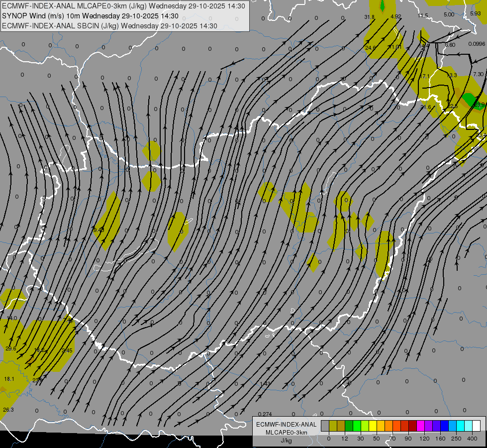The height and width of the screenshot is (448, 487).
Task: Click the legend tick label 250
Action: [456, 439]
